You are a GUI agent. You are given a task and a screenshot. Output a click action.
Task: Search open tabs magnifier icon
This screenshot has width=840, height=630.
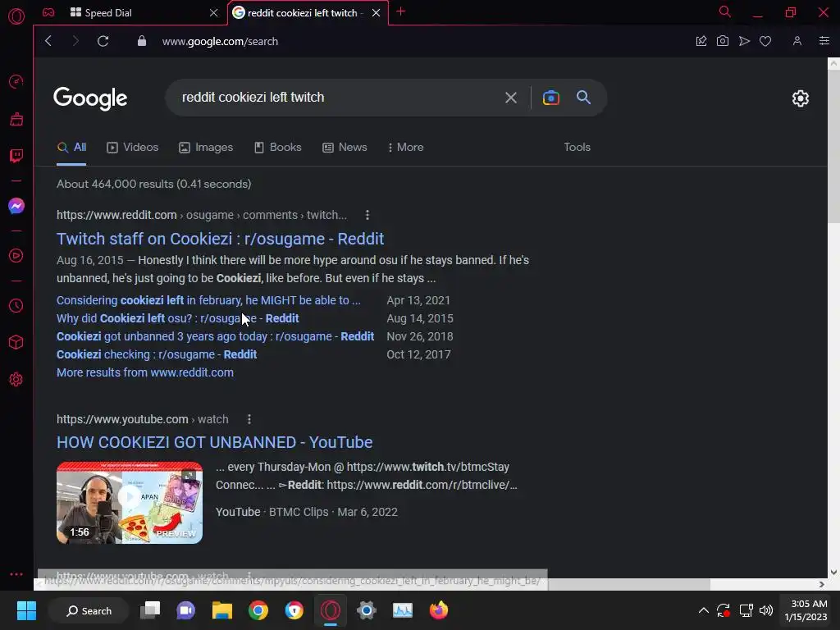pyautogui.click(x=725, y=11)
